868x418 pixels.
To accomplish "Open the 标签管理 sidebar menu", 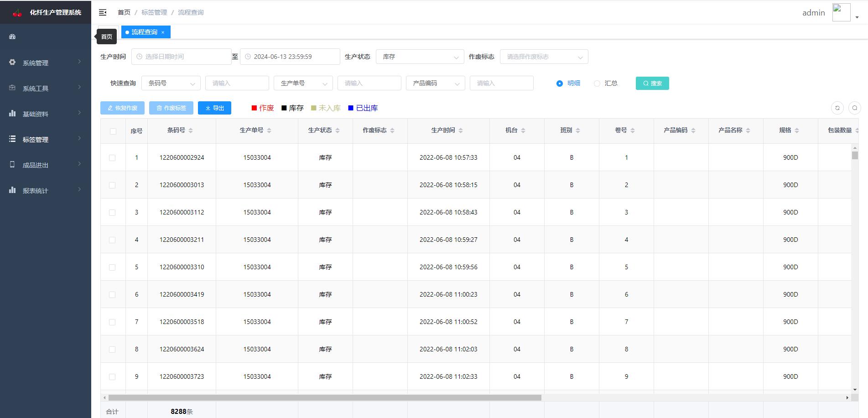I will tap(46, 139).
